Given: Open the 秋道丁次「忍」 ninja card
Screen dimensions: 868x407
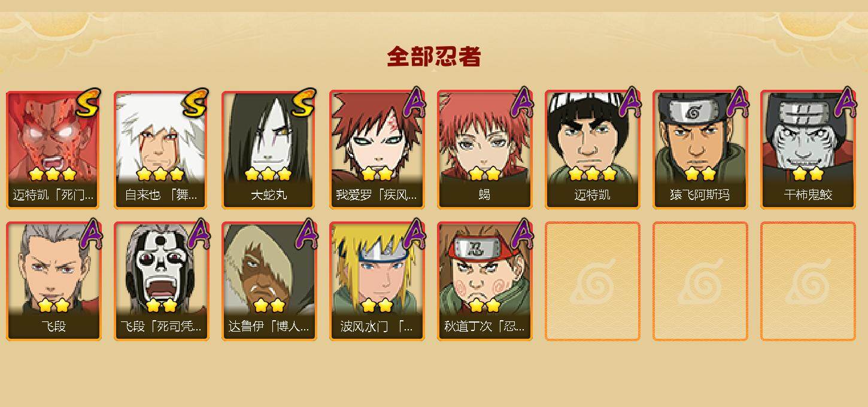Looking at the screenshot, I should click(x=485, y=281).
